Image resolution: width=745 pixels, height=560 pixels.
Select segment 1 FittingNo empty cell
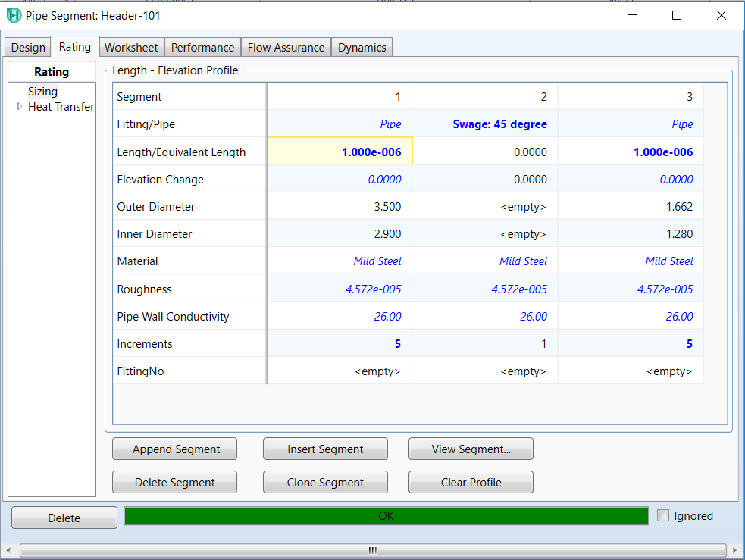pos(340,371)
